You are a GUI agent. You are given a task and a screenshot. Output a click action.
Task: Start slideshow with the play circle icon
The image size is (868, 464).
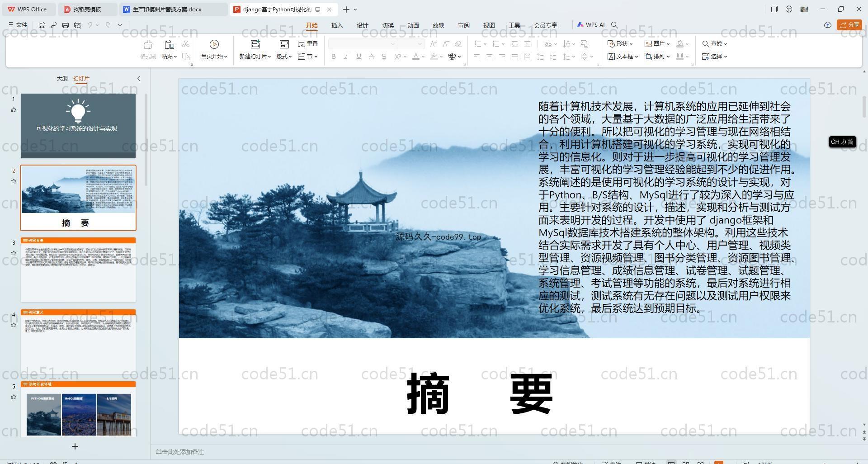(x=214, y=44)
